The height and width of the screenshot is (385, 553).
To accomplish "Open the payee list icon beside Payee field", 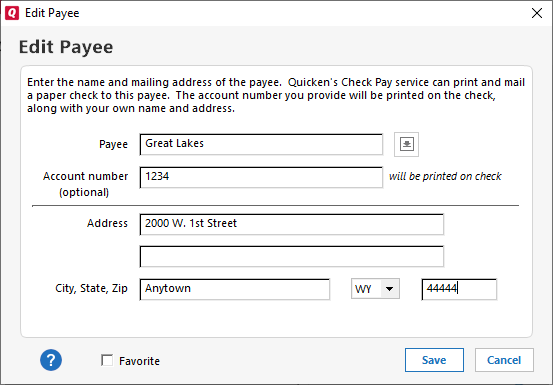I will [x=406, y=144].
